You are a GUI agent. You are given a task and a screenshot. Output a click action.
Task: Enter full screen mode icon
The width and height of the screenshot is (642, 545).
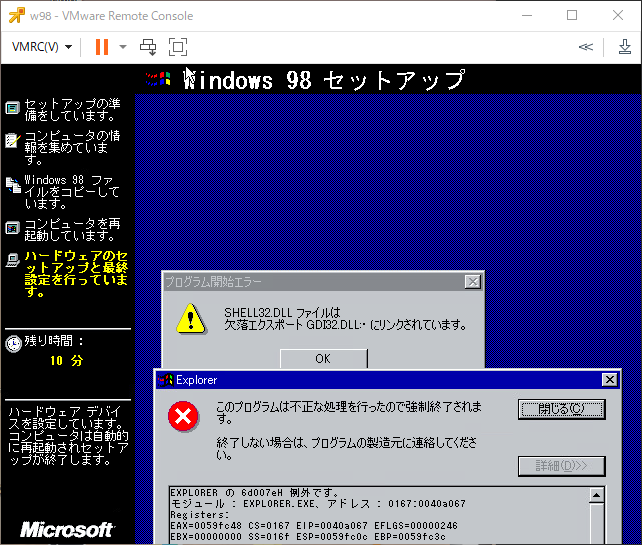(178, 47)
